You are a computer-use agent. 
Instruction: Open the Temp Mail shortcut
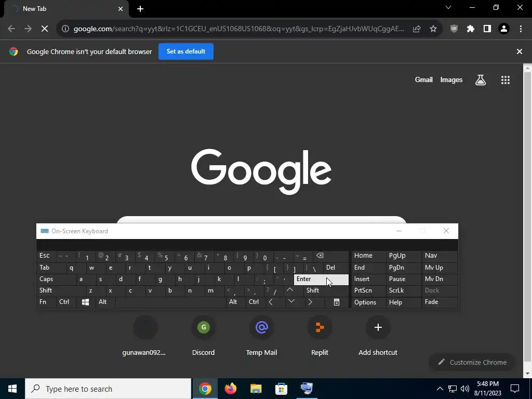[262, 336]
